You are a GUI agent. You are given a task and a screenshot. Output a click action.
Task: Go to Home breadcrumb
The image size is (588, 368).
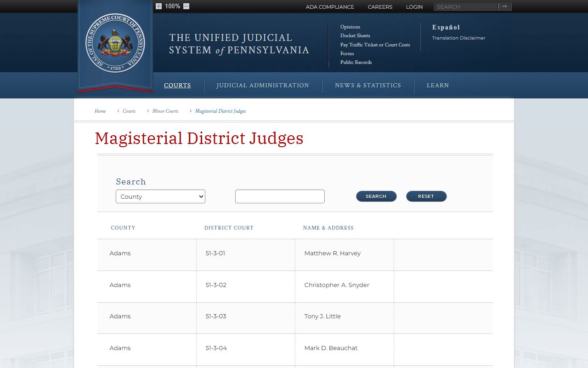[x=100, y=111]
